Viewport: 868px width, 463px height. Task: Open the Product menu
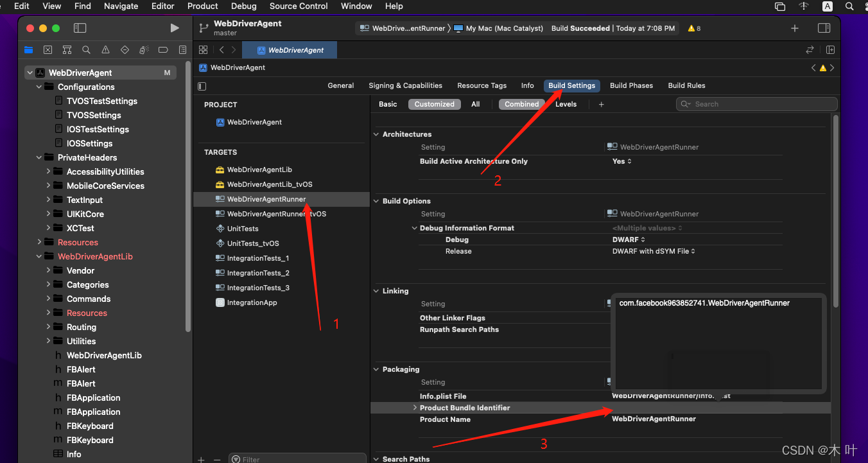[203, 6]
